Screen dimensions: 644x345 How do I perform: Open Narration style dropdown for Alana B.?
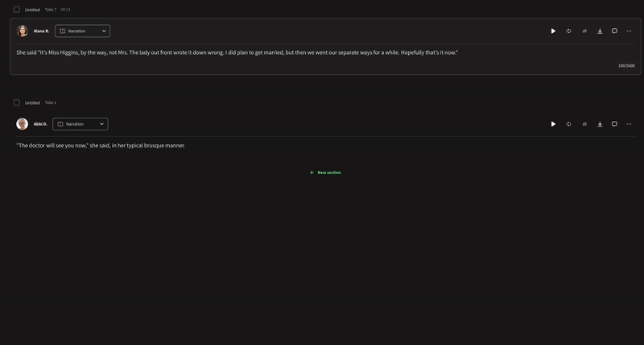(x=83, y=31)
